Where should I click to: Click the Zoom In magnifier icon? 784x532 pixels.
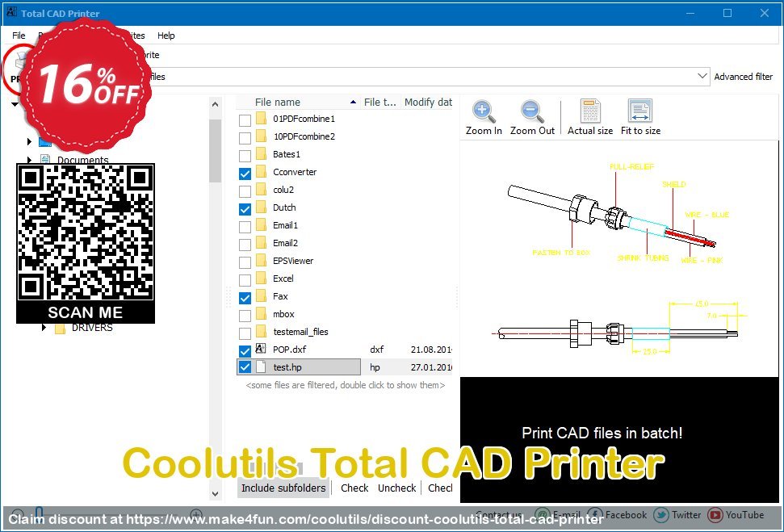pyautogui.click(x=484, y=111)
